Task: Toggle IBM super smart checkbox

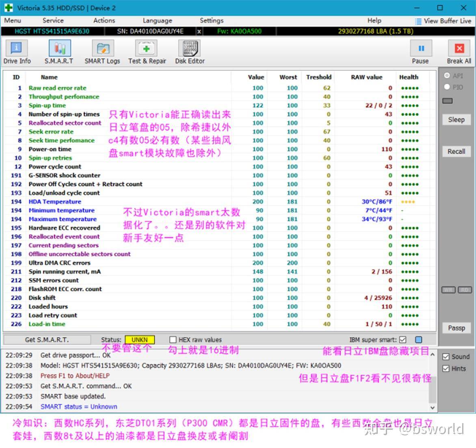Action: pyautogui.click(x=403, y=339)
